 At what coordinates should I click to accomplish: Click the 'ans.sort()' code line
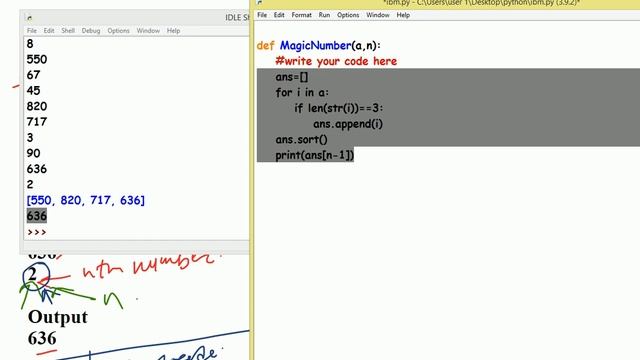pos(301,140)
